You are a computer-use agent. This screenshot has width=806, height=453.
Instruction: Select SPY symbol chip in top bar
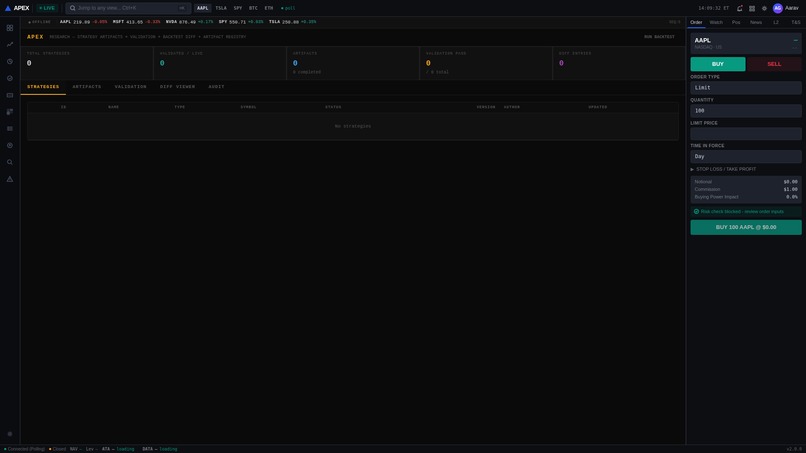tap(237, 8)
